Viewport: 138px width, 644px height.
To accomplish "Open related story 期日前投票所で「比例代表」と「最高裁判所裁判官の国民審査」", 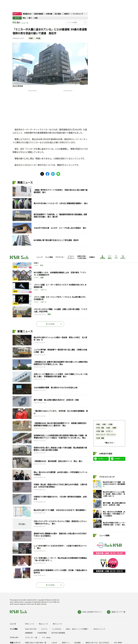I will click(60, 216).
